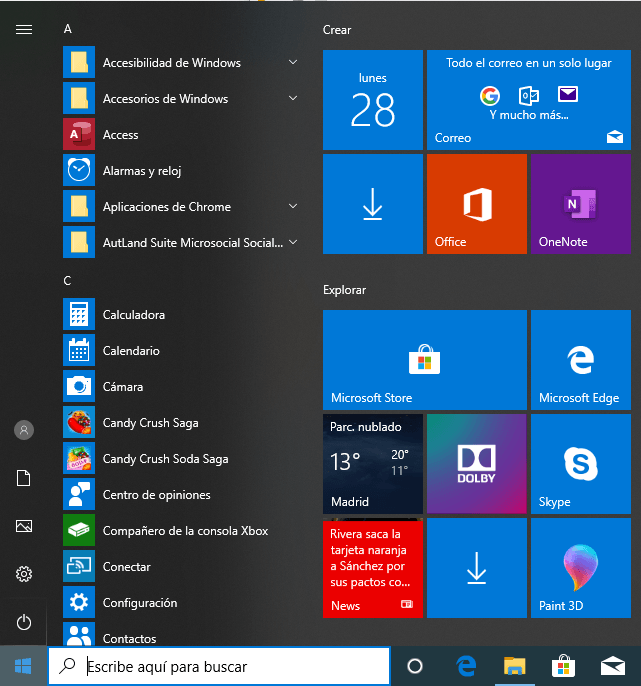Click the download tile beside Paint 3D

coord(477,568)
